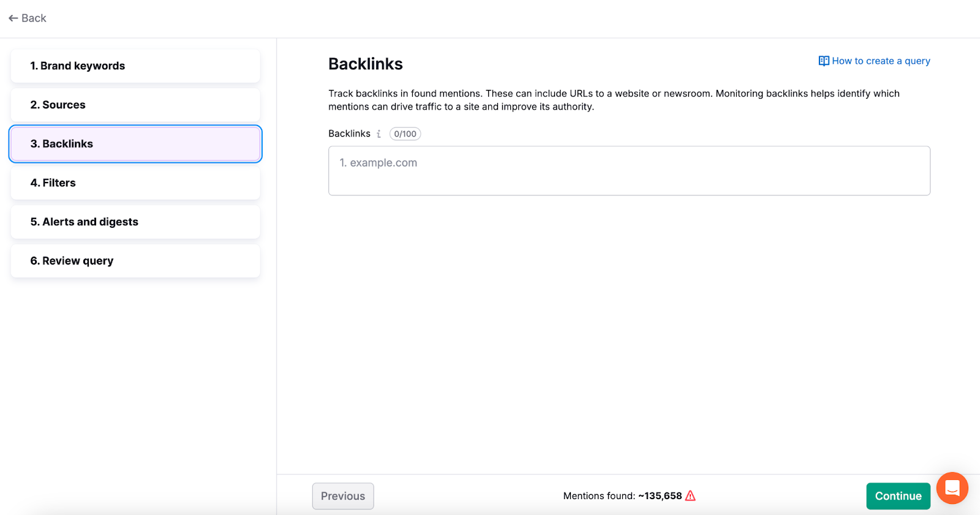980x515 pixels.
Task: Click the Backlinks page heading
Action: tap(366, 64)
